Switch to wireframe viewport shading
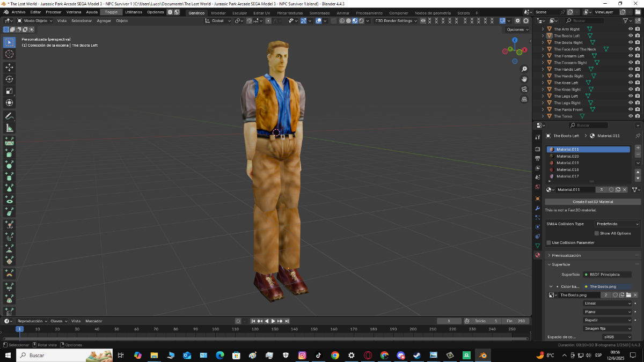Screen dimensions: 644x362 (x=342, y=21)
